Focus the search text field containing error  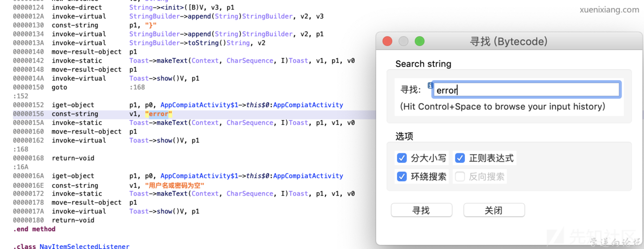[526, 90]
